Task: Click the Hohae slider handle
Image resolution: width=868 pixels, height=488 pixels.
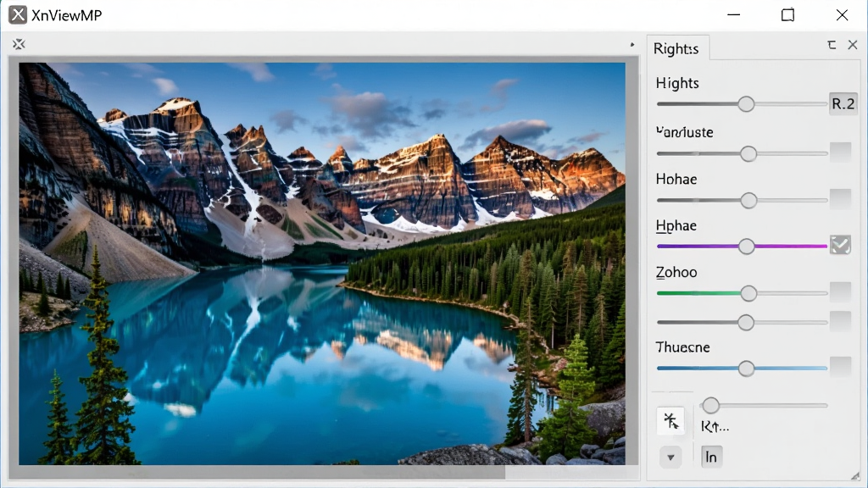Action: (x=749, y=200)
